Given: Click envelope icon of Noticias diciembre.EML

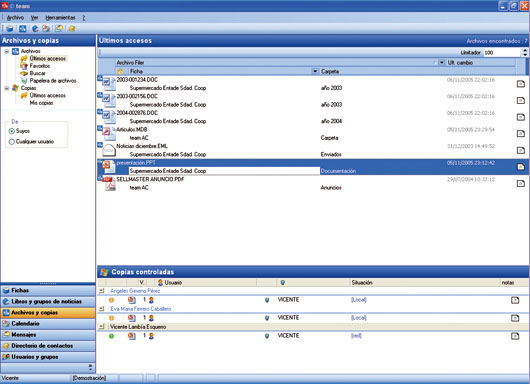Looking at the screenshot, I should [x=109, y=150].
